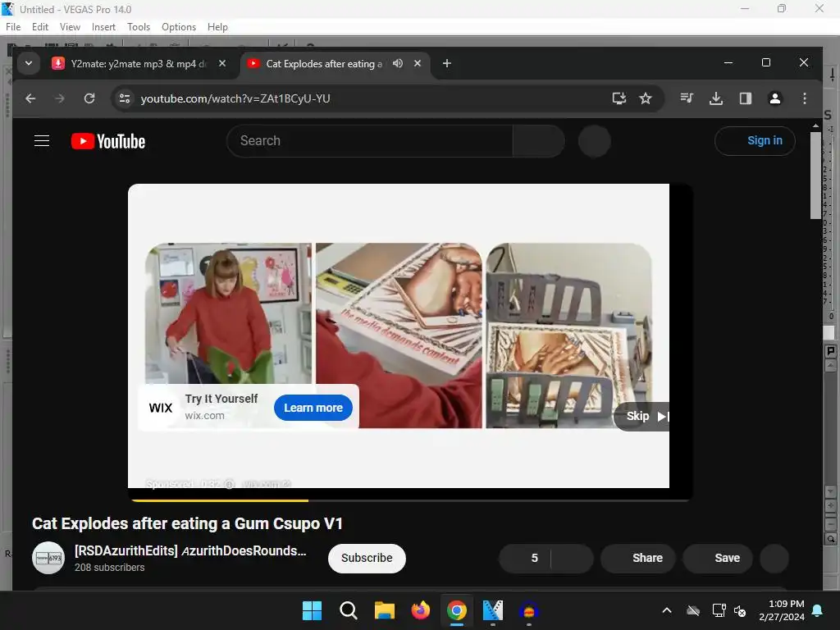Click the ad progress bar

(410, 500)
